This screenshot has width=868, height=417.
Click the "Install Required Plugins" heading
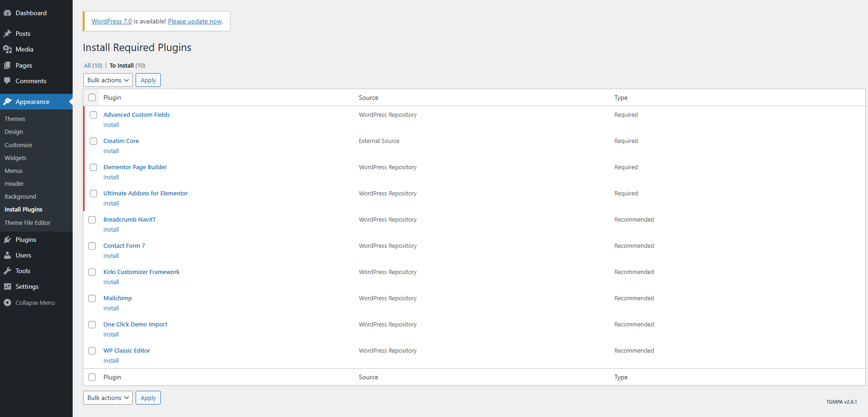pyautogui.click(x=137, y=47)
